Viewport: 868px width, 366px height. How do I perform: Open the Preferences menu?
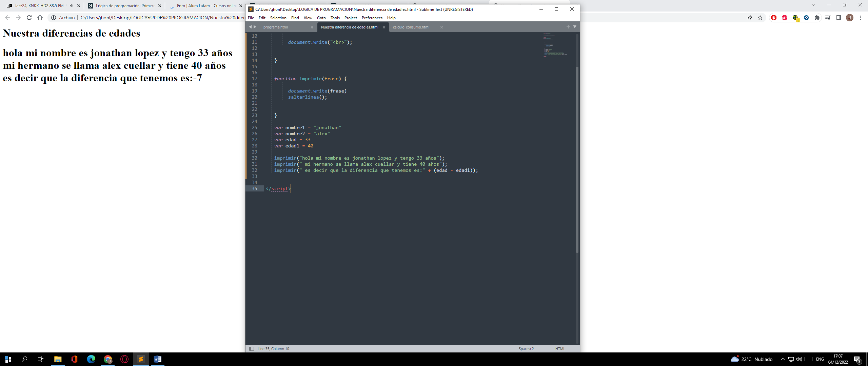pyautogui.click(x=372, y=18)
